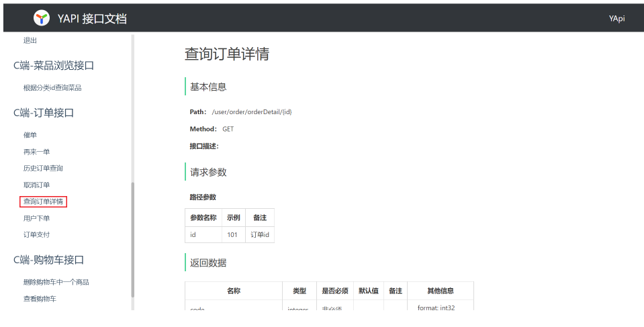Viewport: 644px width, 327px height.
Task: Click the 请求参数 section heading
Action: click(x=208, y=172)
